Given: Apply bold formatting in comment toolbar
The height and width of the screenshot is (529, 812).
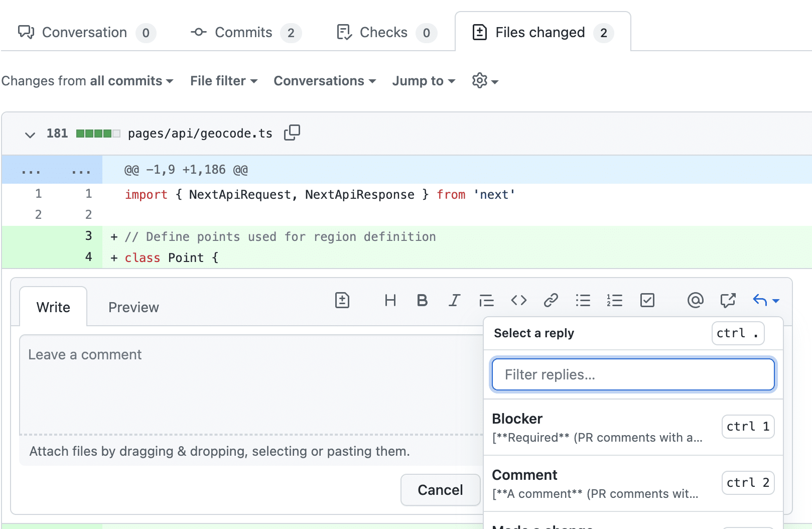Looking at the screenshot, I should point(422,300).
